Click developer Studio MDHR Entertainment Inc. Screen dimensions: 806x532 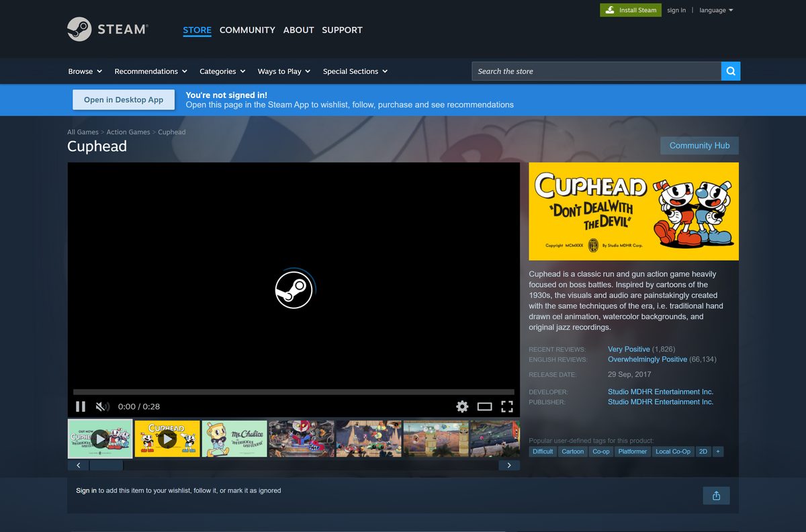click(x=660, y=392)
